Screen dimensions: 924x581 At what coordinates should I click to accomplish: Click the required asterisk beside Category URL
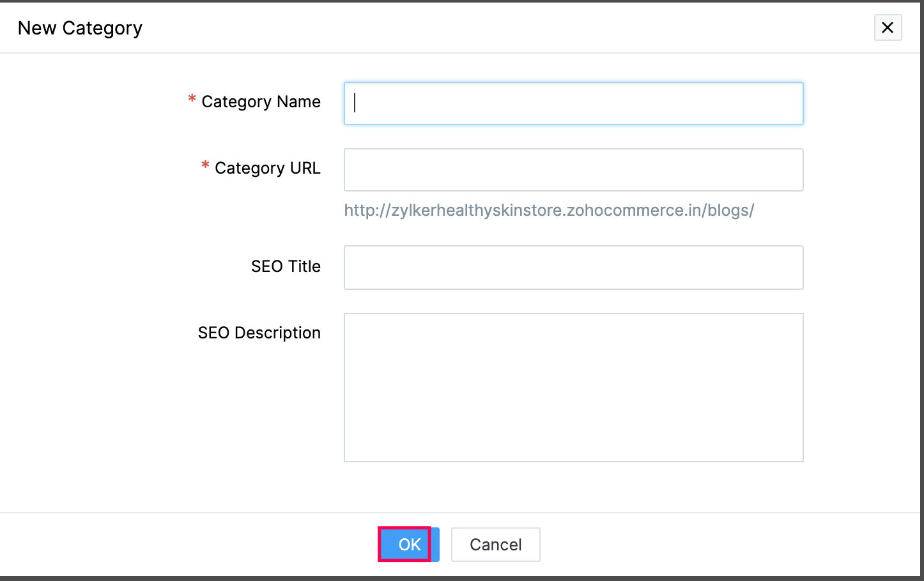(205, 165)
